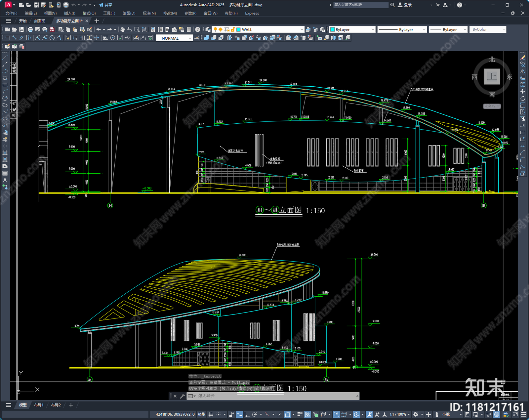The image size is (529, 420).
Task: Toggle the drawing grid display in status bar
Action: pyautogui.click(x=211, y=414)
